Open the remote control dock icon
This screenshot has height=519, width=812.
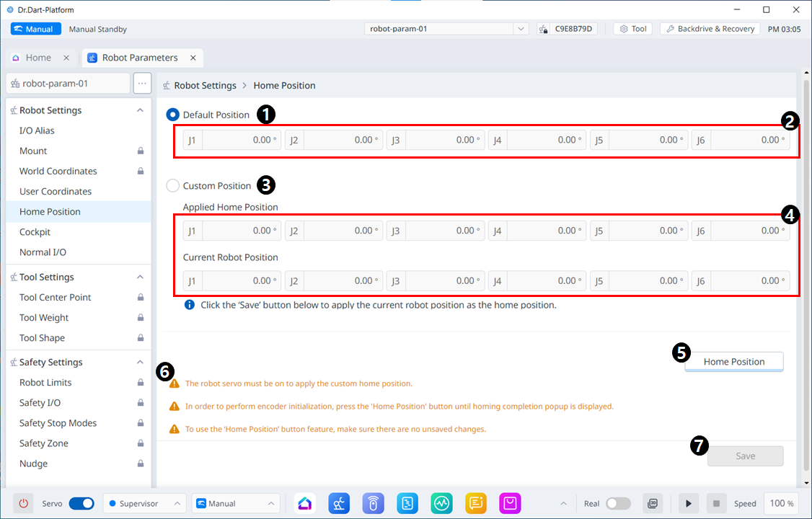click(x=373, y=503)
